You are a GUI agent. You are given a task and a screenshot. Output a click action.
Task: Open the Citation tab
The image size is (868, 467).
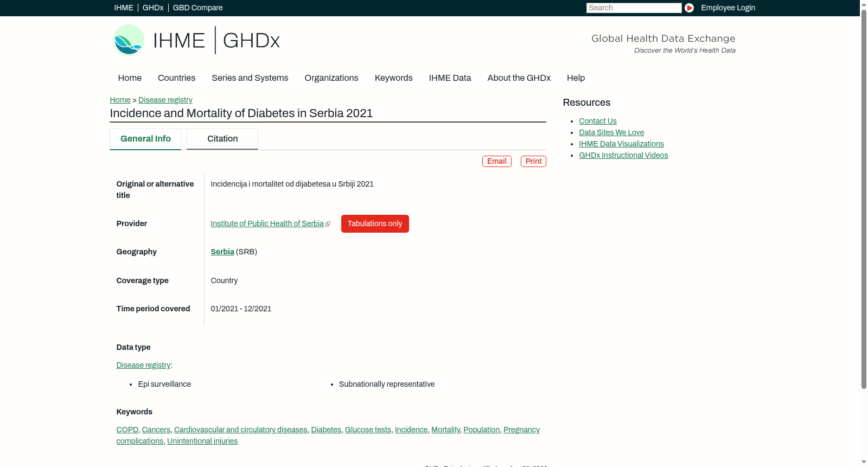pos(222,139)
